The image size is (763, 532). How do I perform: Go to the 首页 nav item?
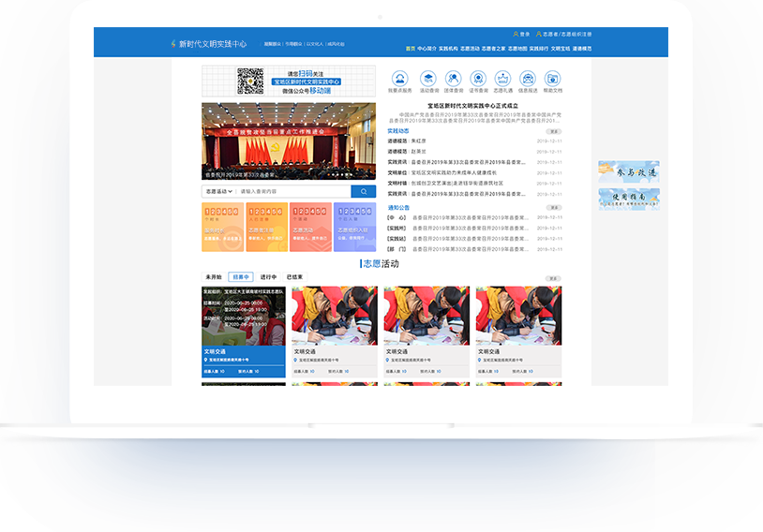click(411, 49)
